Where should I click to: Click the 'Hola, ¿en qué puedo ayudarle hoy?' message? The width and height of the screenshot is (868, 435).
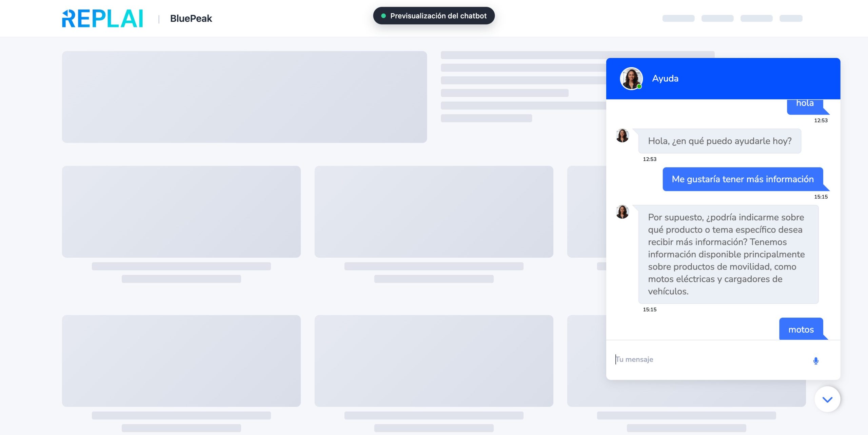(719, 141)
